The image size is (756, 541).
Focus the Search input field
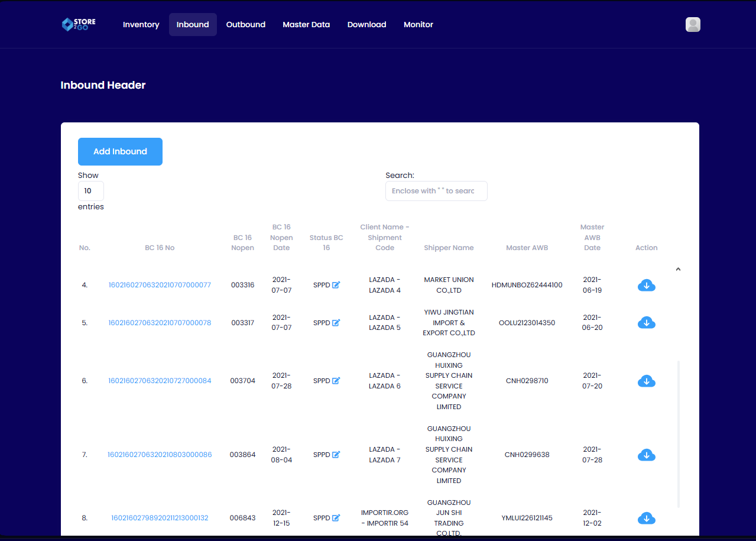[x=436, y=191]
